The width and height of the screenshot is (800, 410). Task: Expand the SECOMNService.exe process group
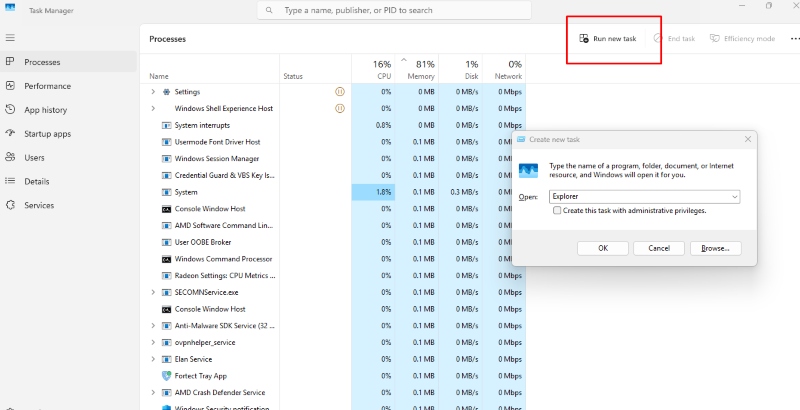[x=153, y=293]
